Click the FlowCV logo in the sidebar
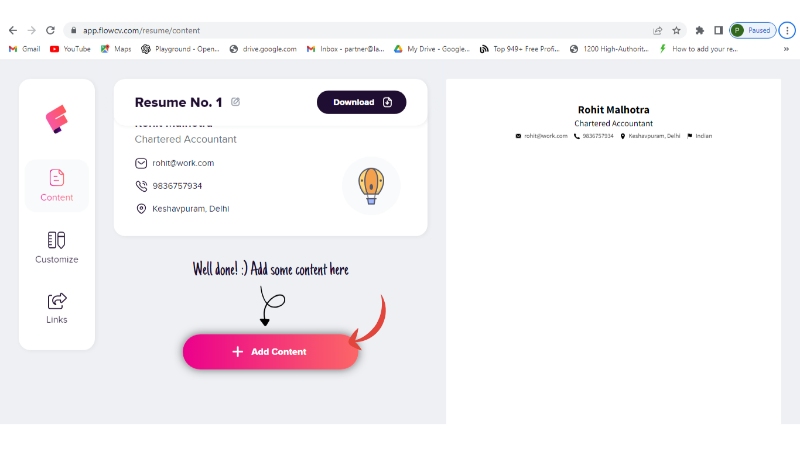Viewport: 800px width, 449px height. click(56, 120)
